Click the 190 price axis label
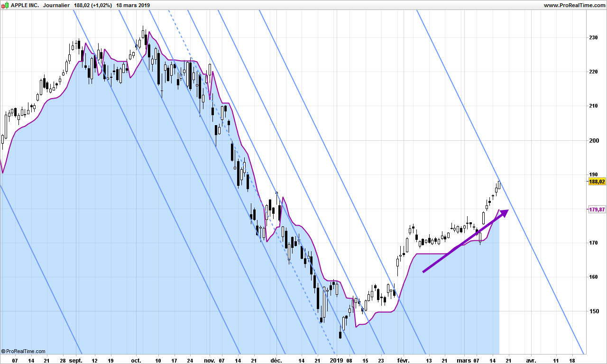 tap(593, 174)
